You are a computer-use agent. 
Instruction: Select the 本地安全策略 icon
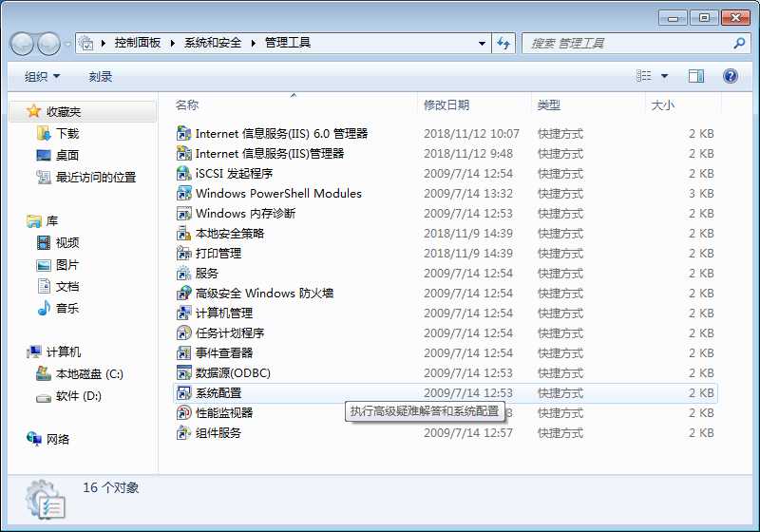183,233
